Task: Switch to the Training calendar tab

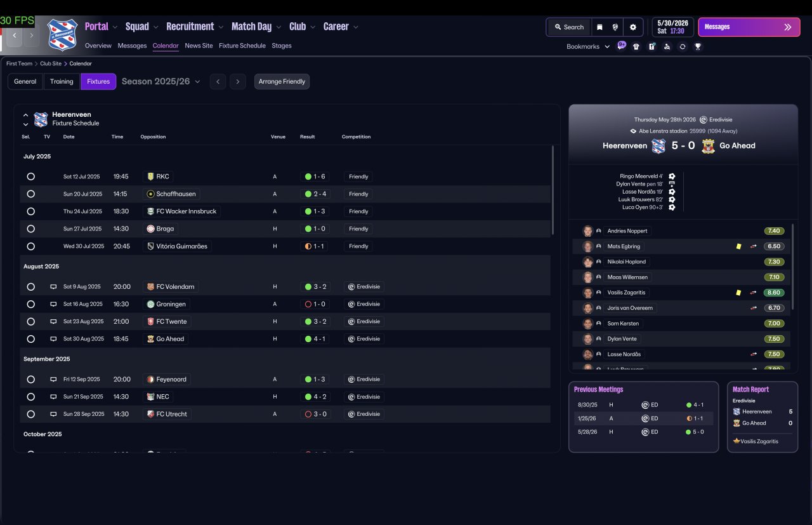Action: (x=62, y=81)
